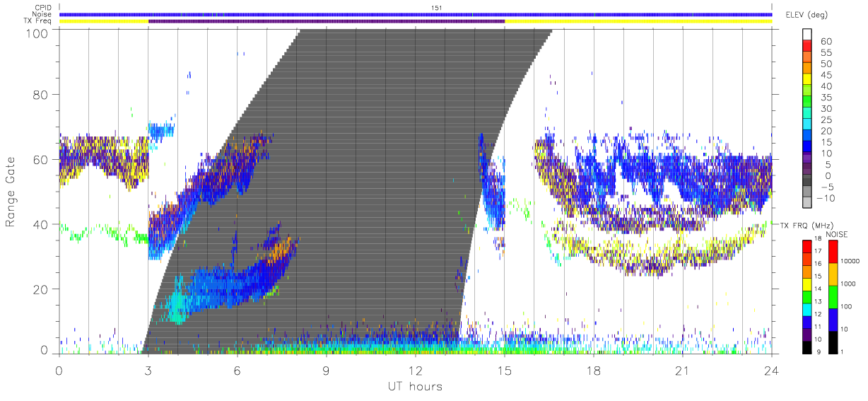The width and height of the screenshot is (868, 401).
Task: Select the TX FRQ (MHz) legend title
Action: click(x=805, y=225)
